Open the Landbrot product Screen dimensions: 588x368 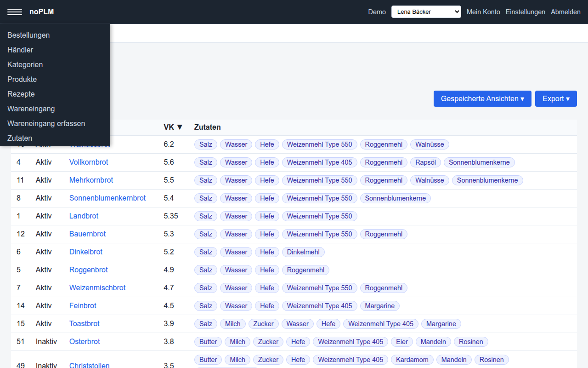click(84, 216)
